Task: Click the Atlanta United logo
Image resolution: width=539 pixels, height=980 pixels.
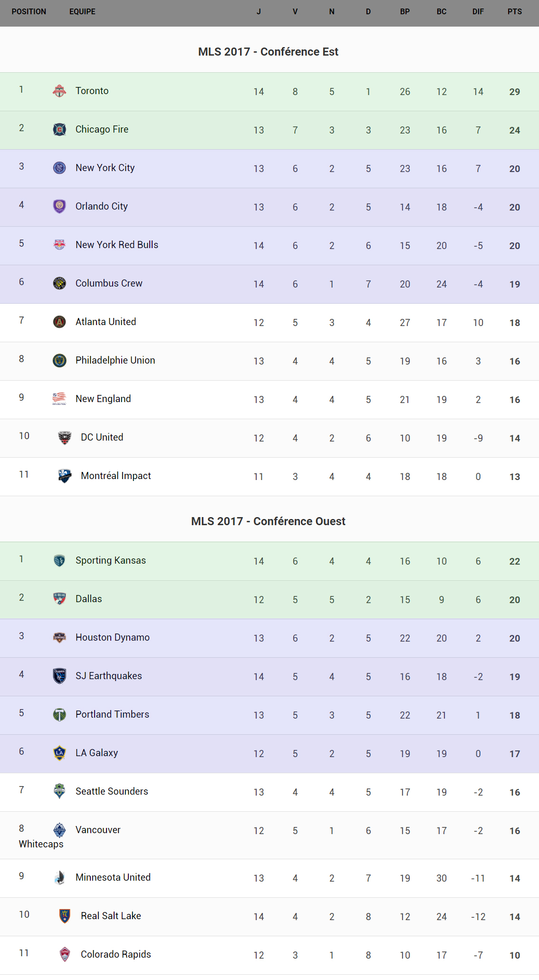Action: coord(59,322)
